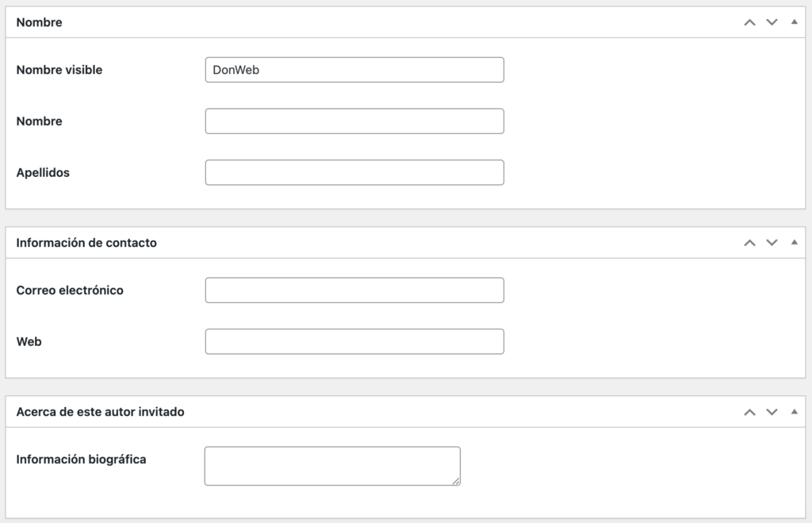Click inside the Apellidos input field

coord(354,172)
